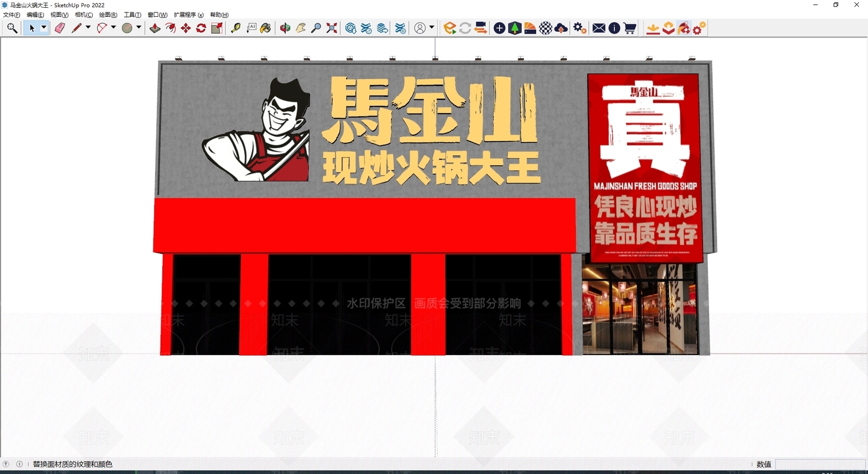Expand the line tool dropdown arrow
Screen dimensions: 868x474
click(88, 28)
